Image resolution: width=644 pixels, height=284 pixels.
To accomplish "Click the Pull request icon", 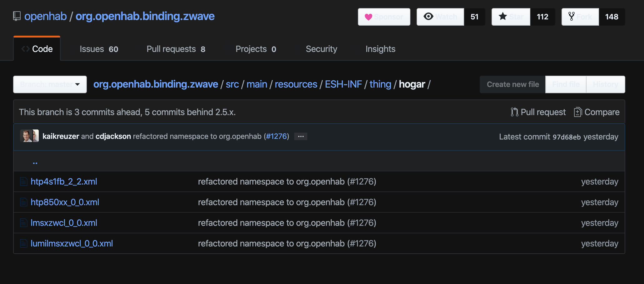I will click(514, 112).
